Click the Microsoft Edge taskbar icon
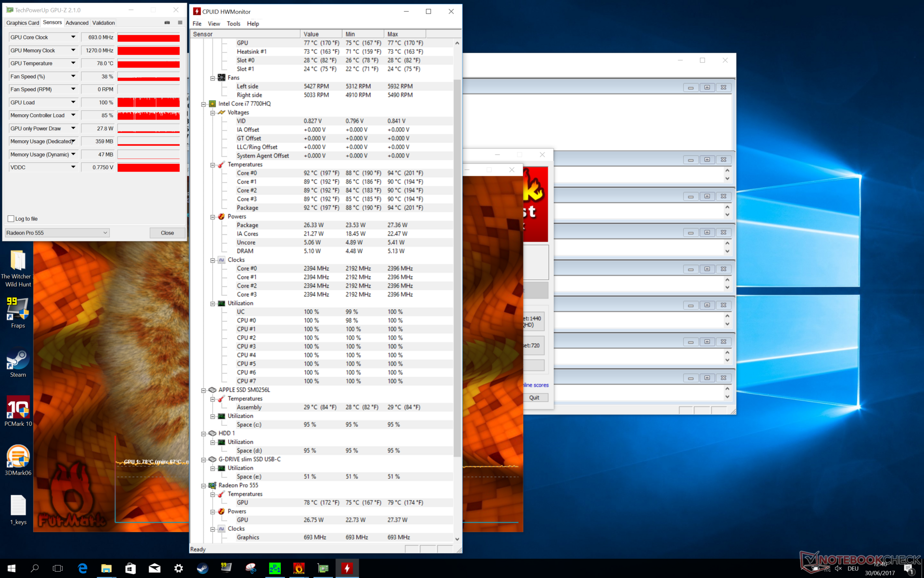The width and height of the screenshot is (924, 578). coord(82,568)
